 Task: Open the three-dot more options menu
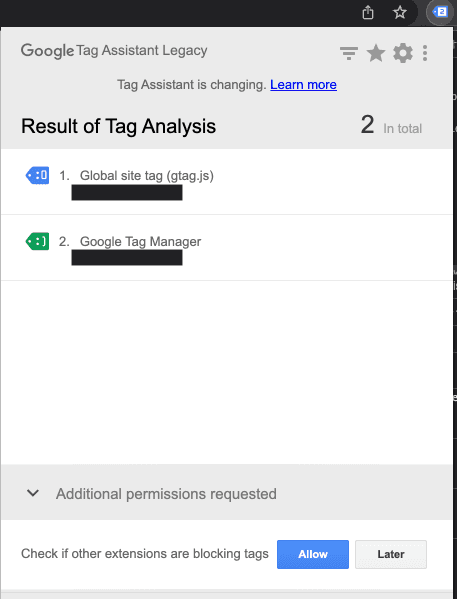(x=425, y=53)
